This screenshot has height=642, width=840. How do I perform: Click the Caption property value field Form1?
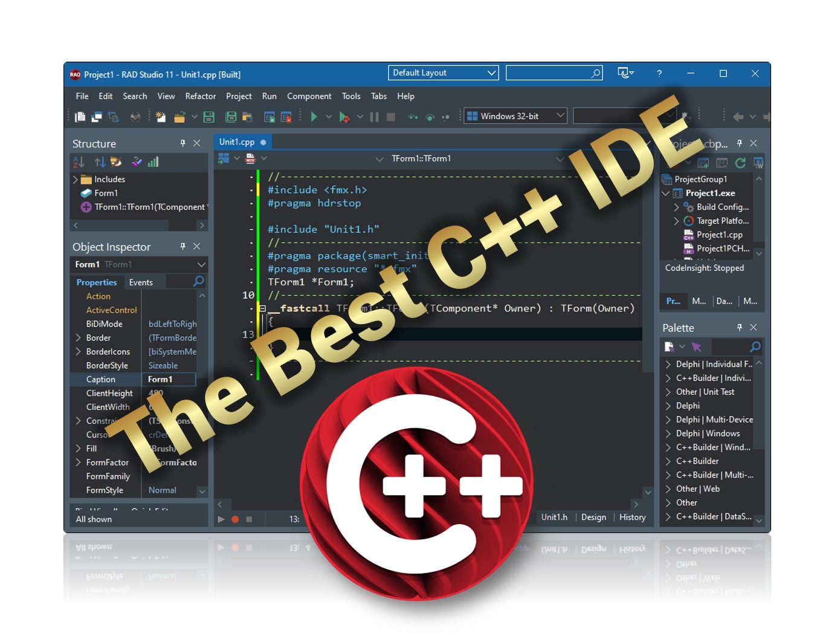tap(169, 380)
